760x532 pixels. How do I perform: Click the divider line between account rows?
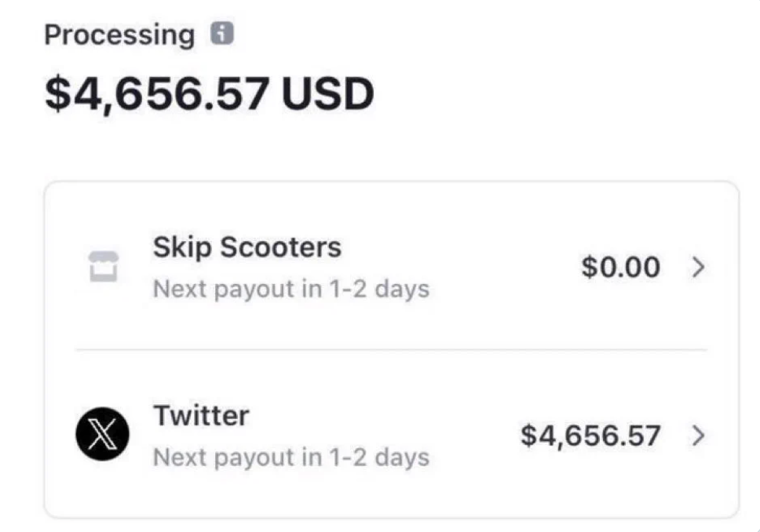point(391,349)
